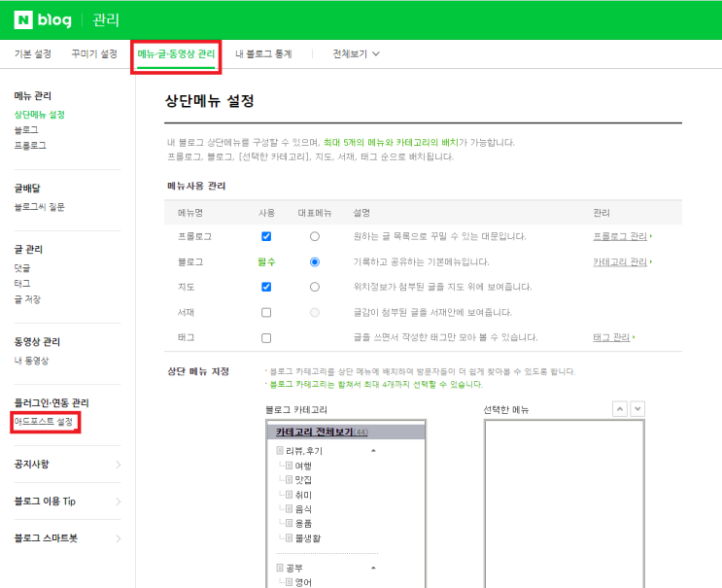The width and height of the screenshot is (722, 588).
Task: Open 글 저장 in the sidebar
Action: click(27, 299)
